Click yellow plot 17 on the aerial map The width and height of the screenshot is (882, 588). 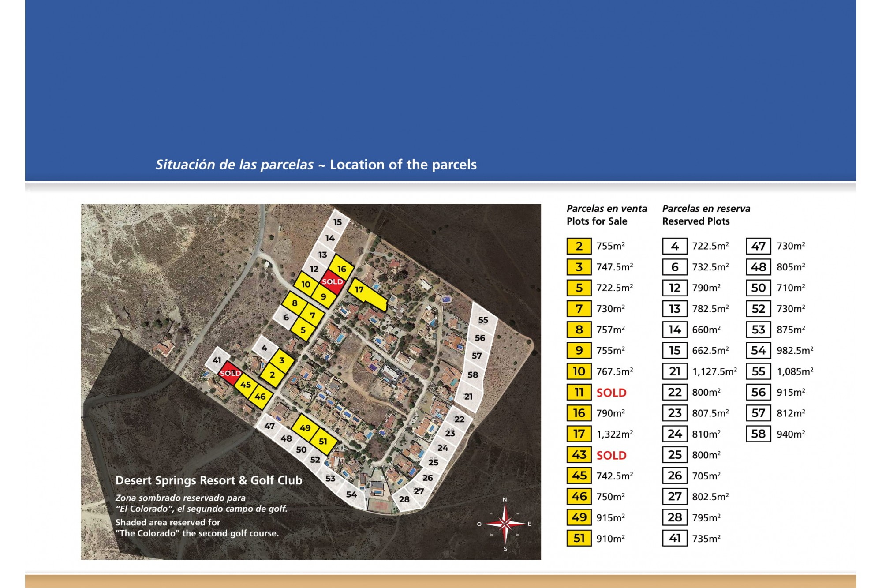pyautogui.click(x=367, y=295)
